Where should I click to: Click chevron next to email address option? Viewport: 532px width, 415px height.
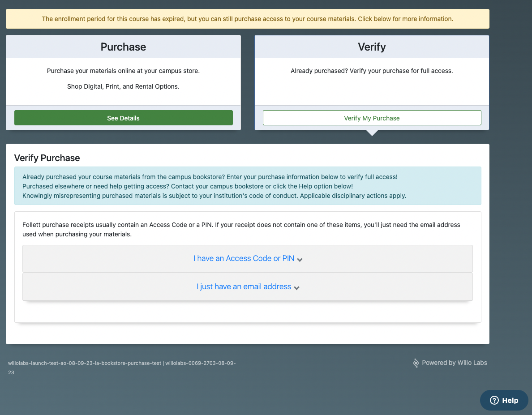point(296,288)
